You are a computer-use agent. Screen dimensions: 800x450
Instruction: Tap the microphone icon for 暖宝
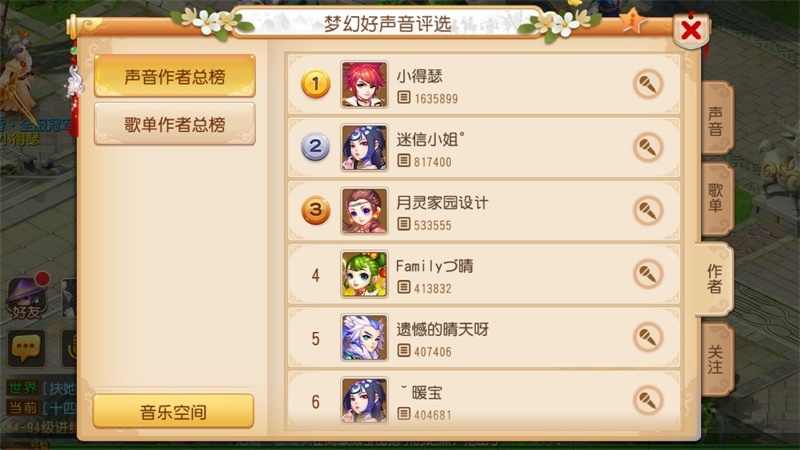[648, 401]
